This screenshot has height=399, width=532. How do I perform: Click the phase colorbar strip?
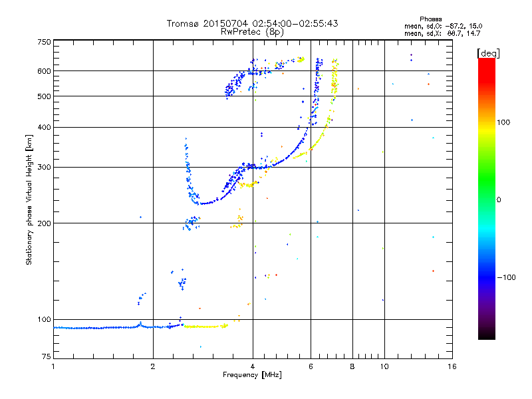(487, 198)
